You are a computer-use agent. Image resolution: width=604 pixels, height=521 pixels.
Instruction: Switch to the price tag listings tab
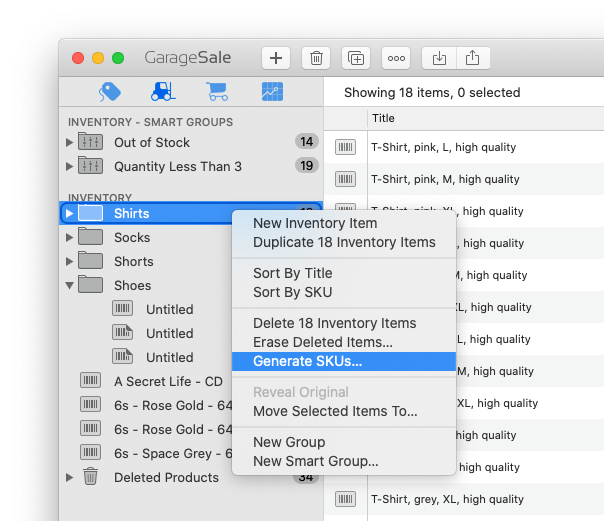110,92
